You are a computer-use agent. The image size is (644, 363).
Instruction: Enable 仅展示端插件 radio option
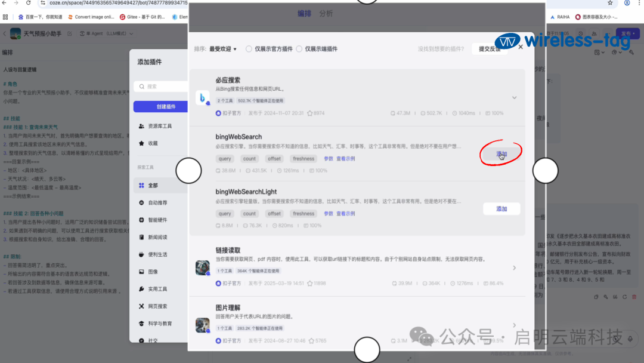point(299,49)
